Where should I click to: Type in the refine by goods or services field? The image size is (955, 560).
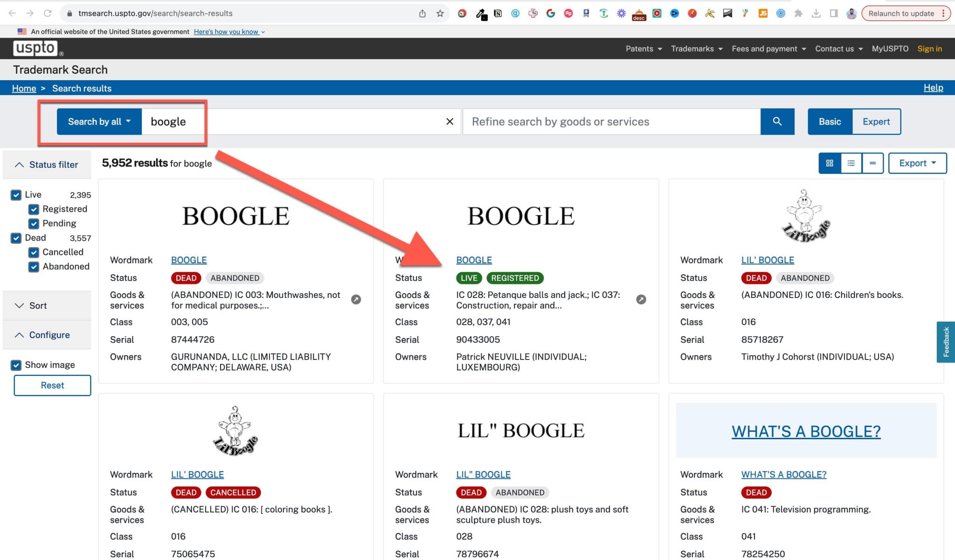pyautogui.click(x=606, y=121)
